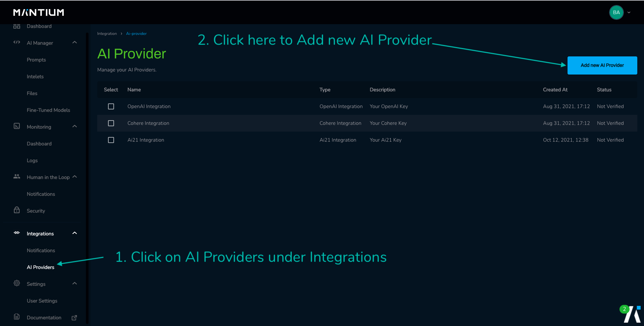Click the AI Manager code icon

pos(17,42)
